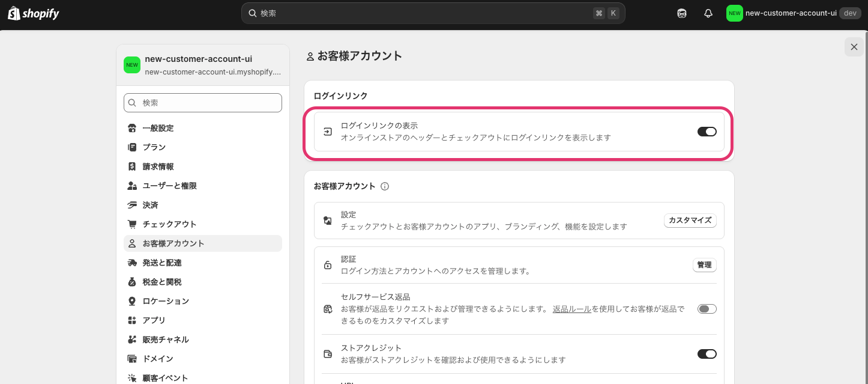The width and height of the screenshot is (868, 384).
Task: Click the カスタマイズ button
Action: [x=690, y=221]
